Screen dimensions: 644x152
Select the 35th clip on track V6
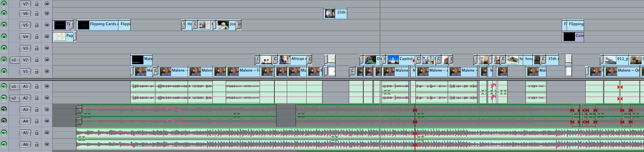pos(335,14)
